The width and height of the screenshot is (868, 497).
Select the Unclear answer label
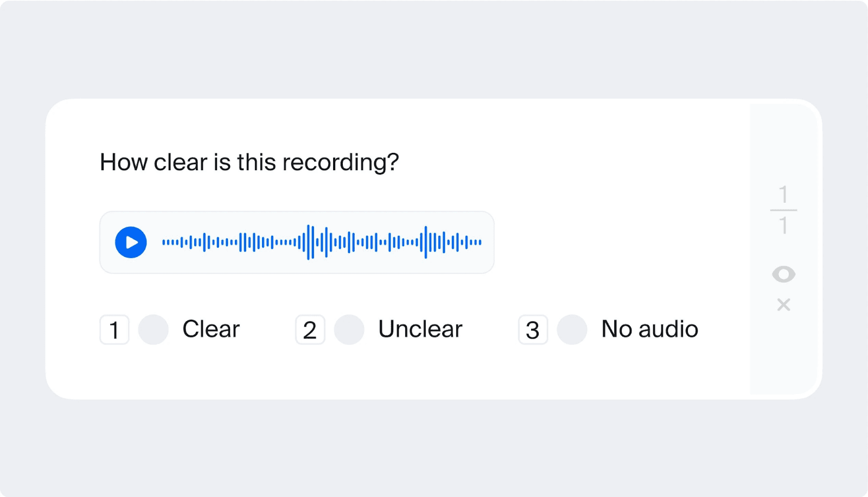[x=420, y=328]
